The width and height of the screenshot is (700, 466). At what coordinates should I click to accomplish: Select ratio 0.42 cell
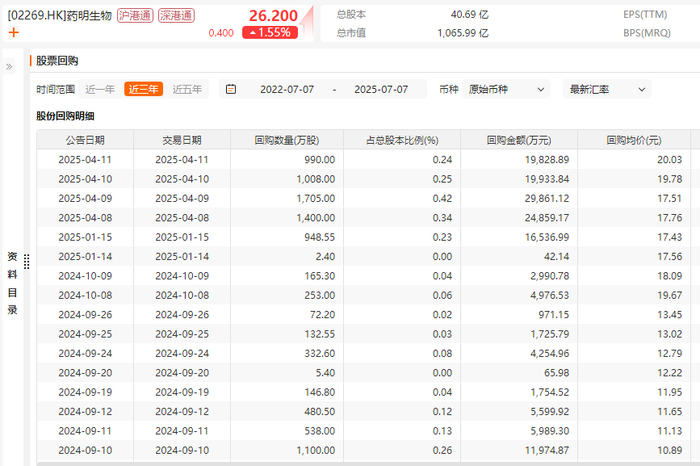(x=402, y=198)
